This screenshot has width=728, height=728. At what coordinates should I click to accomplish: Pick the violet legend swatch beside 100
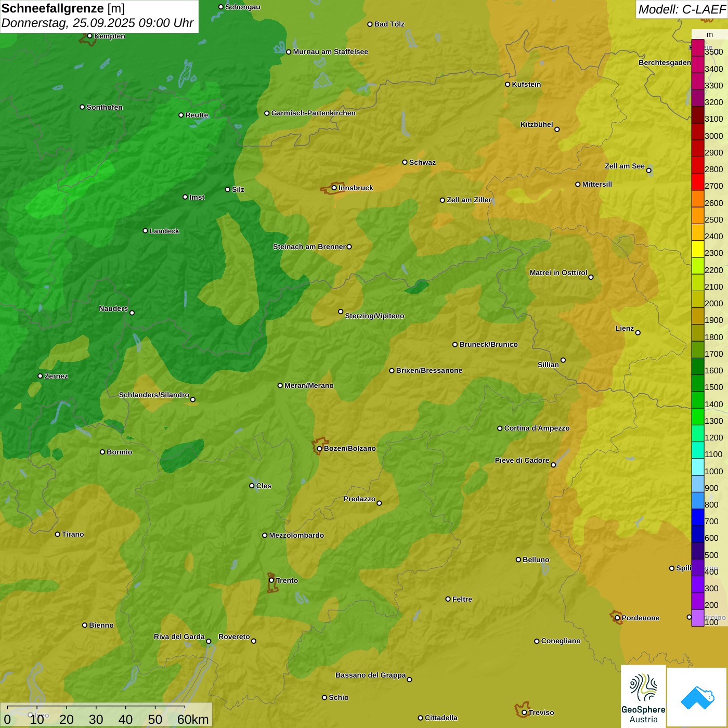[698, 618]
